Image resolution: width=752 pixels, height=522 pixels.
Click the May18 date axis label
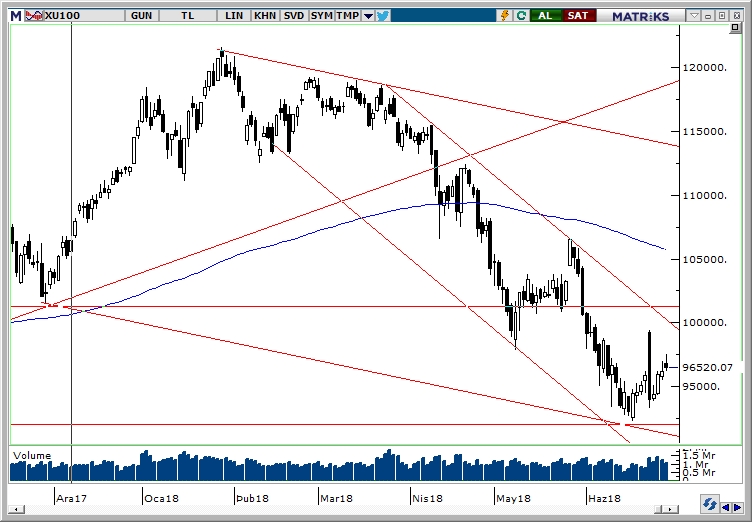[514, 498]
